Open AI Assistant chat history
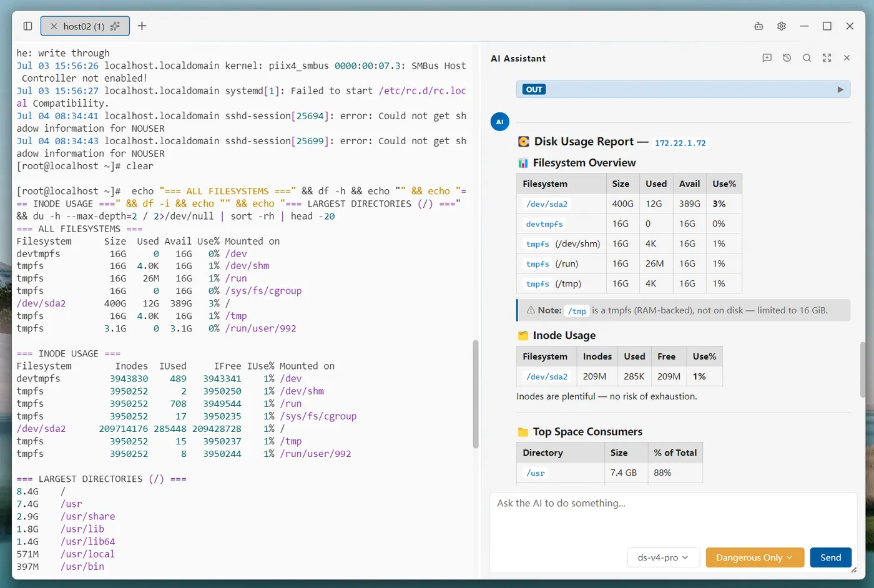Screen dimensions: 874x588 click(x=787, y=58)
